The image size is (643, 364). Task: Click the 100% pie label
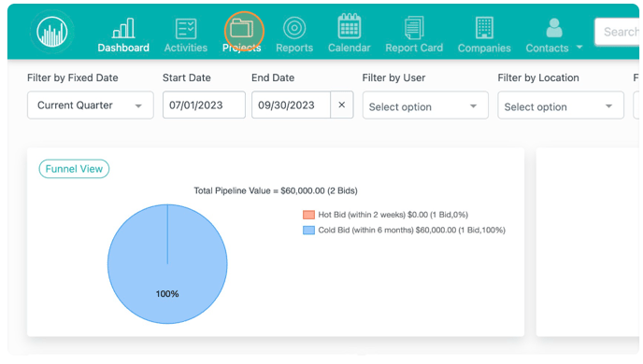coord(167,294)
